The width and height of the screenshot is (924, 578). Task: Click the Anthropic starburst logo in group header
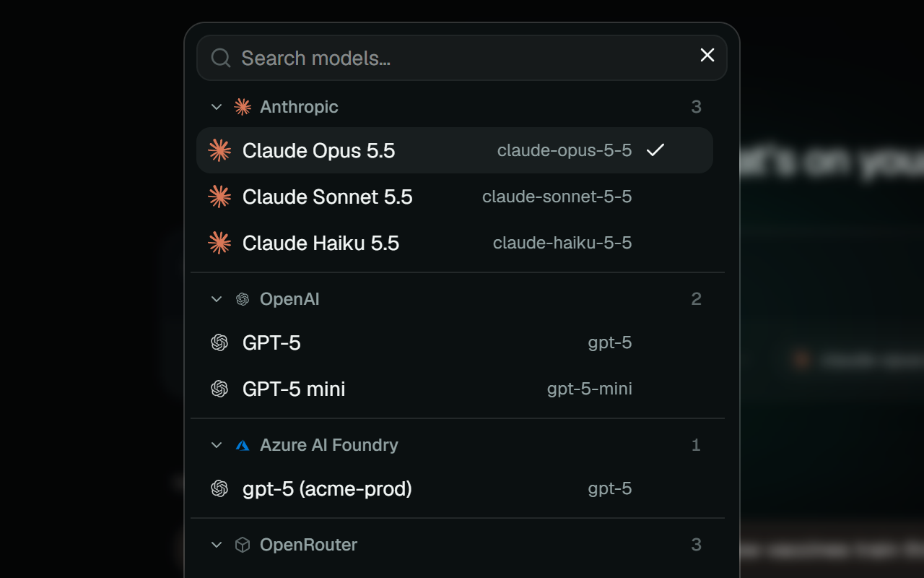(243, 107)
